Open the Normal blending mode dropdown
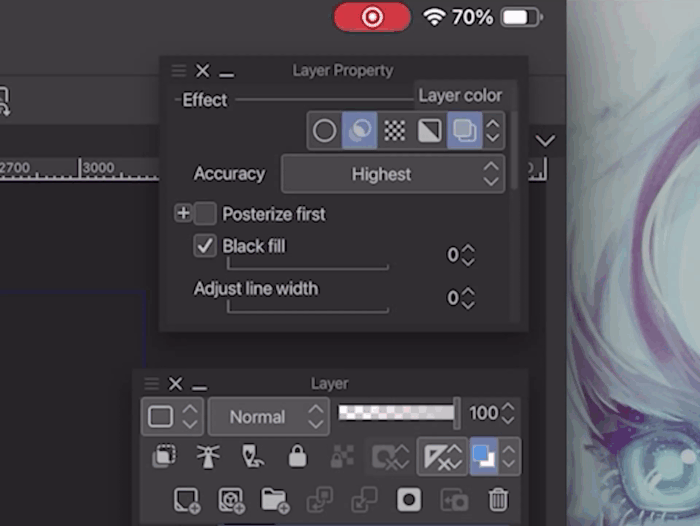Screen dimensions: 700x526 269,417
